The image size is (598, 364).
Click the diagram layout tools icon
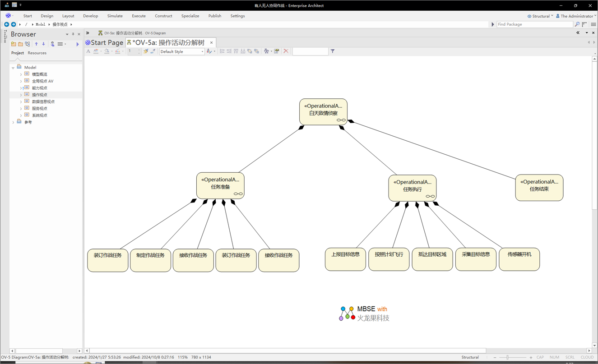(x=266, y=51)
